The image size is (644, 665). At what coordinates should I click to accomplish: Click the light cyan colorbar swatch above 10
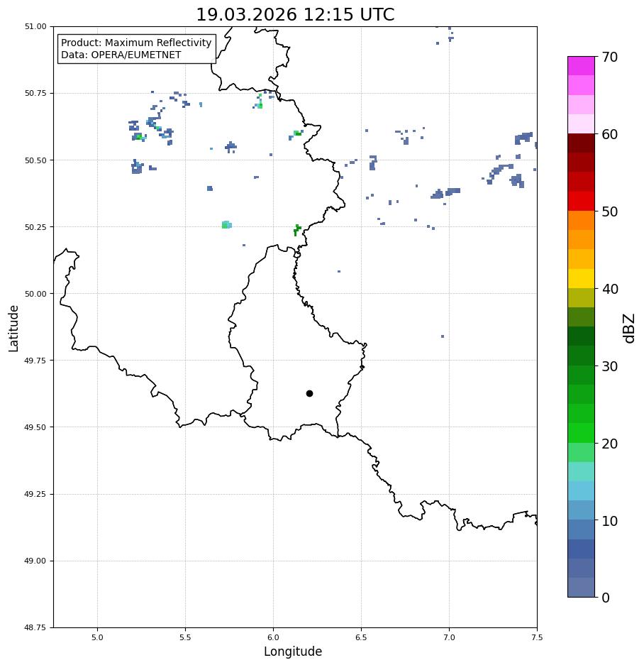pyautogui.click(x=582, y=491)
